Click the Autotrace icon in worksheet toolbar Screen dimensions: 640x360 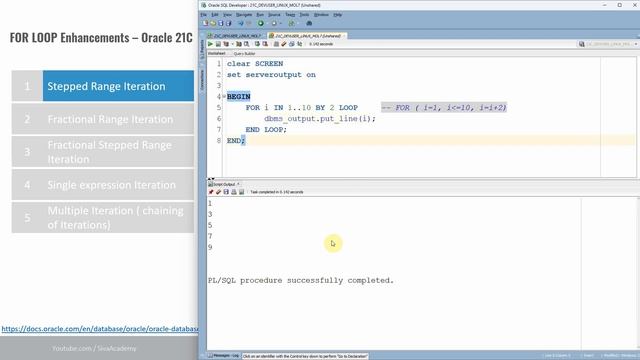tap(239, 44)
